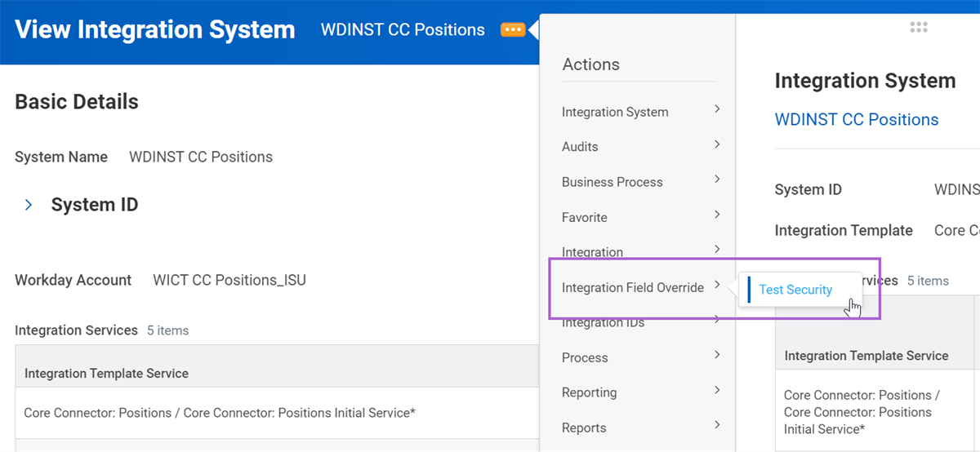Click arrow next to Favorite
The image size is (980, 452).
coord(717,214)
